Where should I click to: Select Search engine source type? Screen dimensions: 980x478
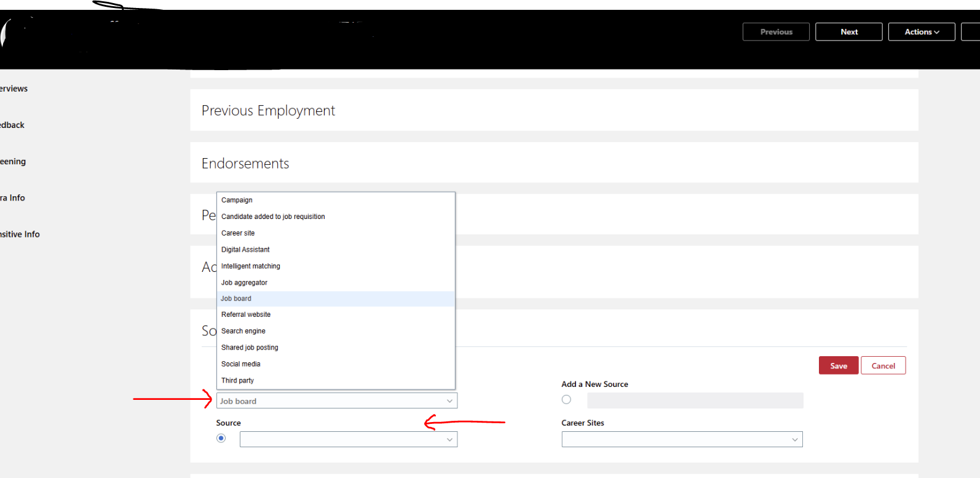(336, 331)
